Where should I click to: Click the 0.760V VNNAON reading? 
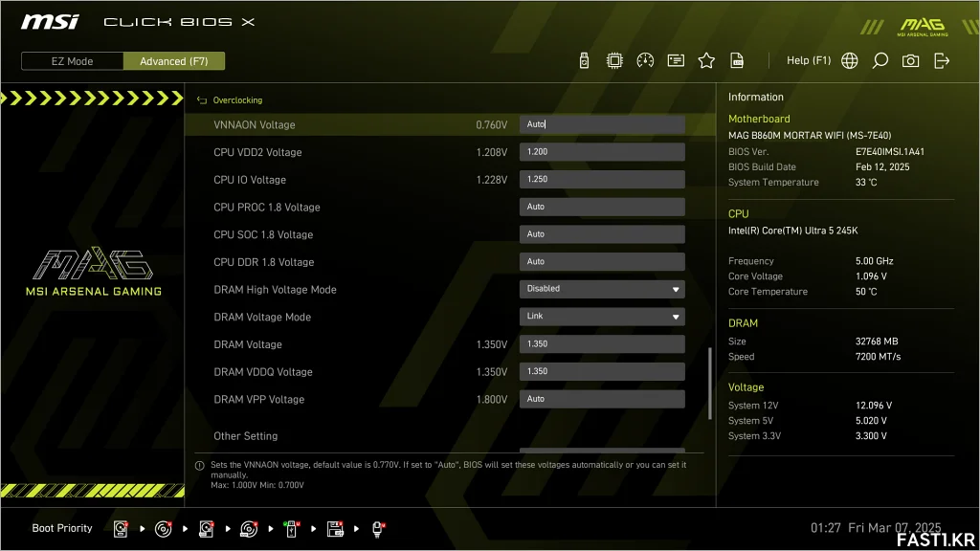point(491,125)
